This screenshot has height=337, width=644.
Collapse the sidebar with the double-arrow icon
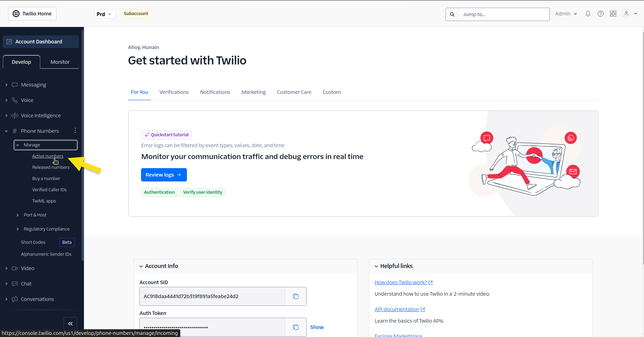point(70,324)
